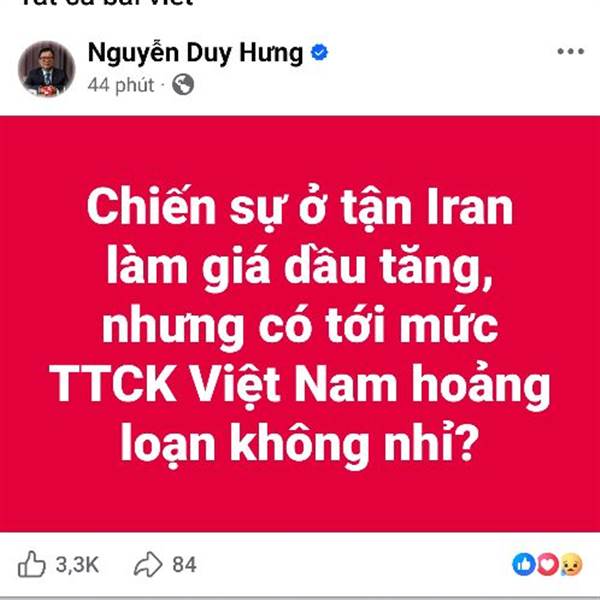This screenshot has height=600, width=600.
Task: Click the 'nhưng có tới mức' text line
Action: point(300,326)
